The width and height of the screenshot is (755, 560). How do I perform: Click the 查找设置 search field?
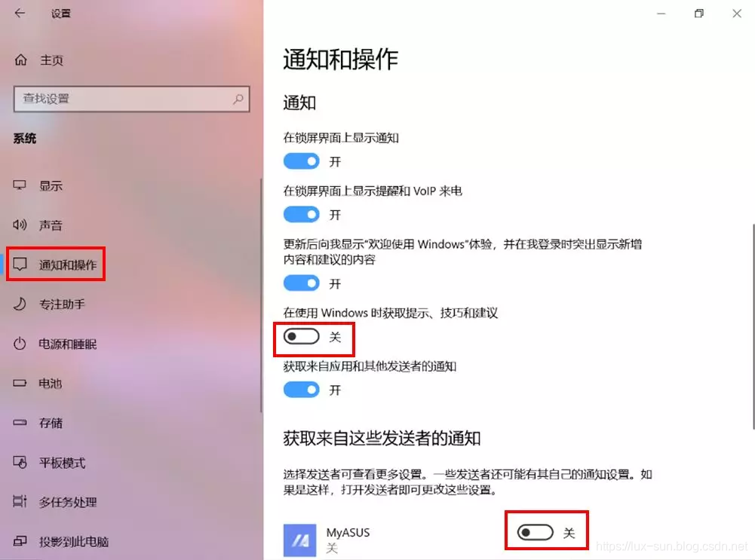tap(131, 99)
